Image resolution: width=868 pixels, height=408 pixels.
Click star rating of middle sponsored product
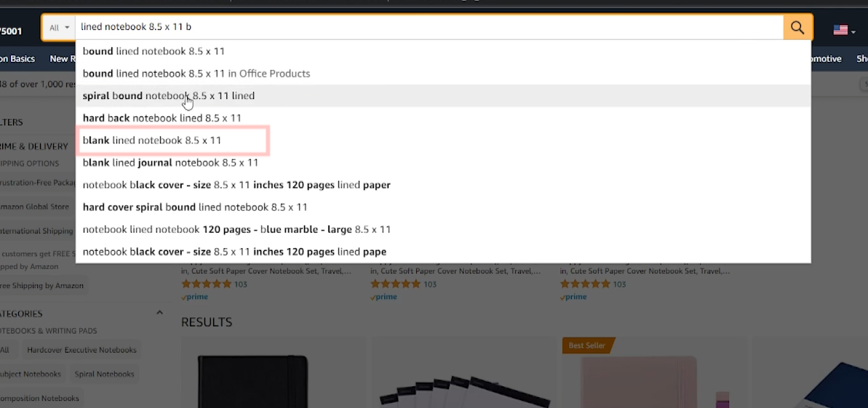[x=395, y=284]
